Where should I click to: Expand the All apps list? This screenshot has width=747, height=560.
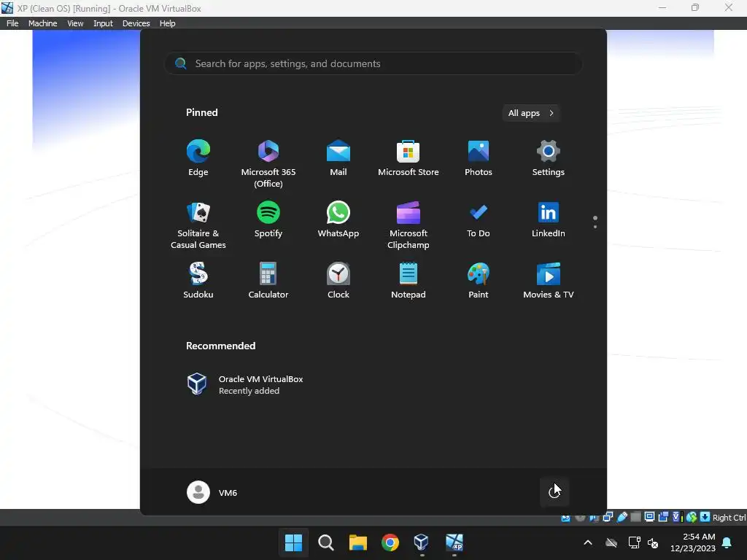[531, 113]
